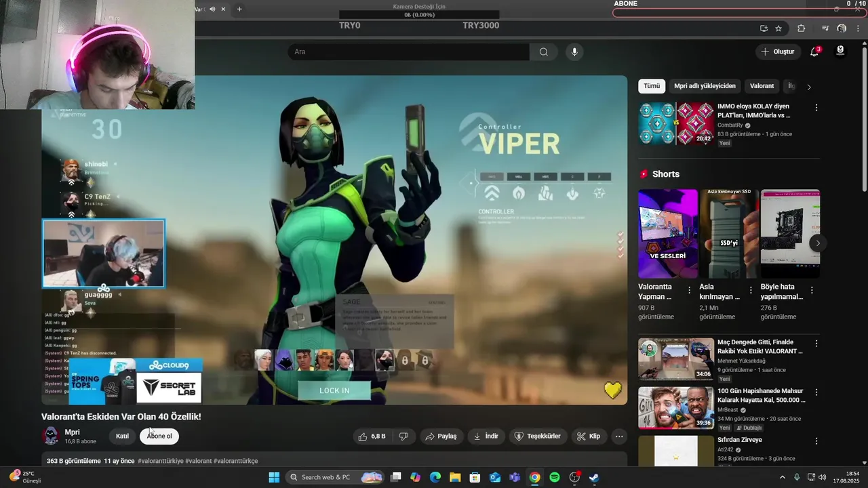The image size is (868, 488).
Task: Click install app icon in address bar
Action: (x=764, y=28)
